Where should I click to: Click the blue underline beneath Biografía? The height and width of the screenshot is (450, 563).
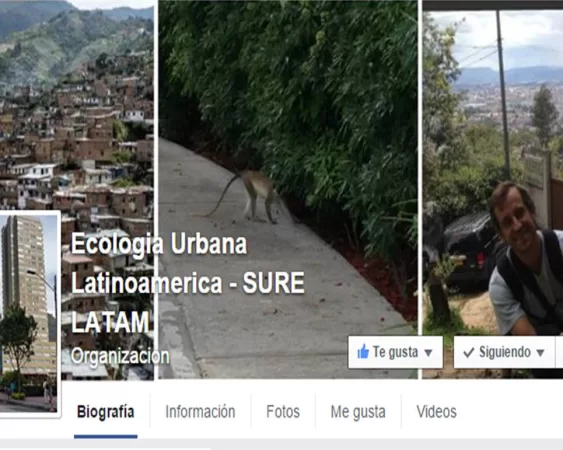click(106, 436)
